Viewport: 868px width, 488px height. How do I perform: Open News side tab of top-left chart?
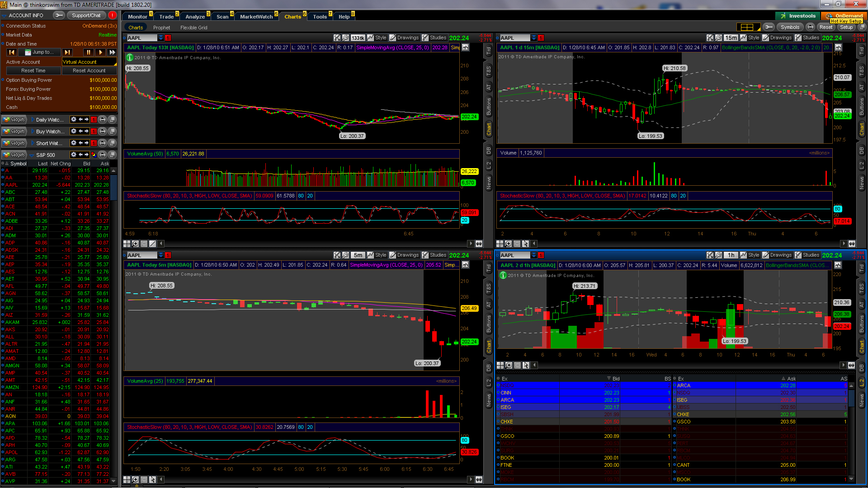click(489, 183)
